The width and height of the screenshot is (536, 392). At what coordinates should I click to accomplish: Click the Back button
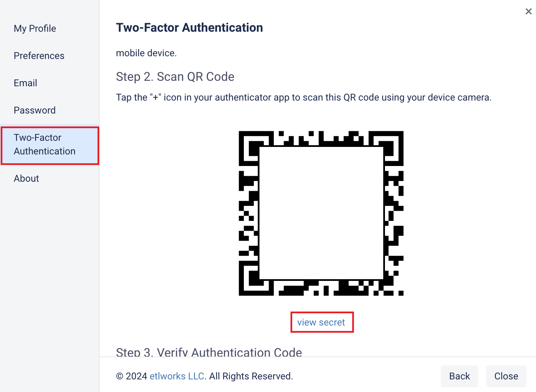coord(459,376)
